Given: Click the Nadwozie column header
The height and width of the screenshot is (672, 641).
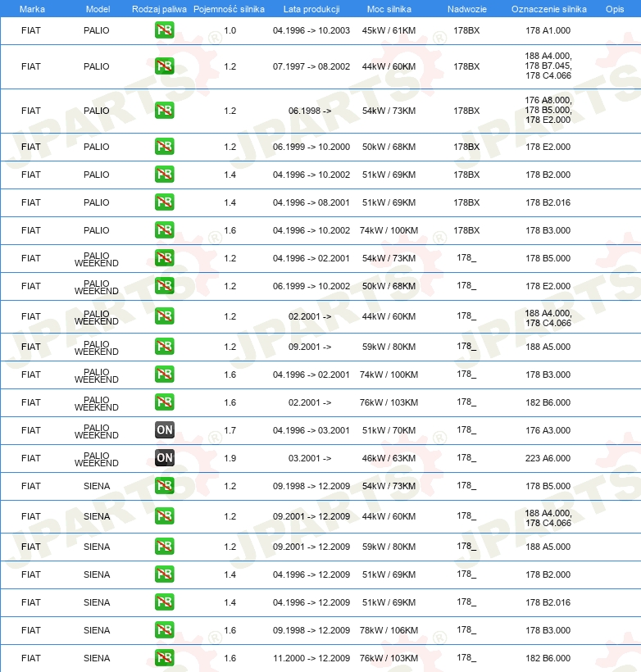Looking at the screenshot, I should (x=467, y=9).
